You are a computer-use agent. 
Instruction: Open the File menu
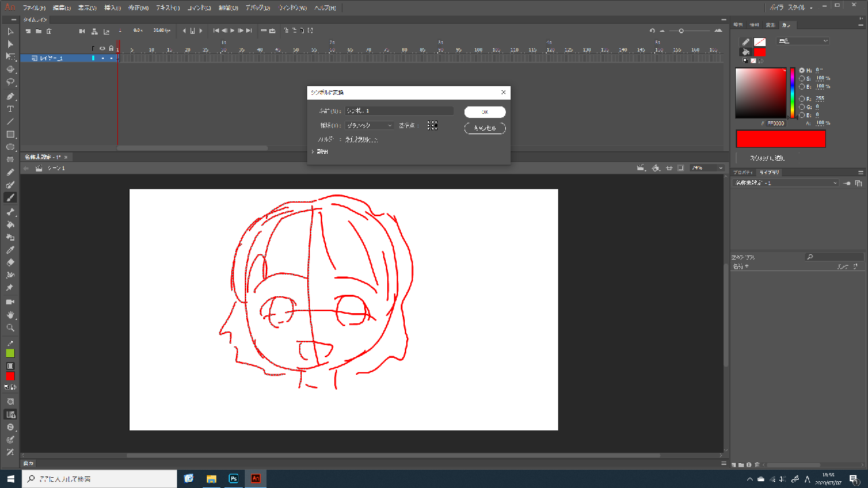[34, 8]
